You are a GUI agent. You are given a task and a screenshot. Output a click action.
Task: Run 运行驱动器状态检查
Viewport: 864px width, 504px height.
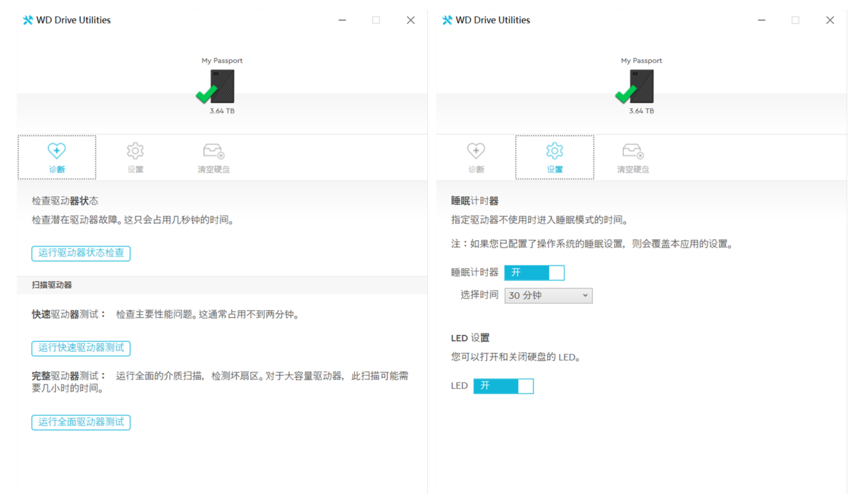[81, 253]
